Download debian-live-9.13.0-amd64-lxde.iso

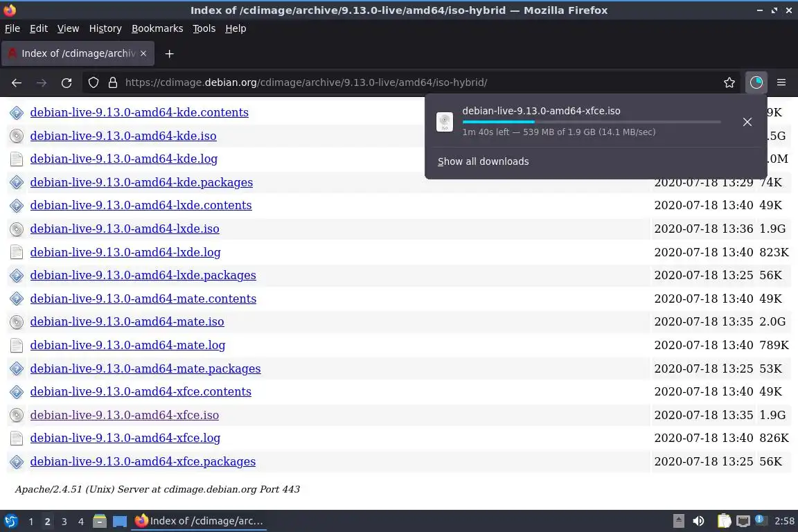click(x=125, y=229)
